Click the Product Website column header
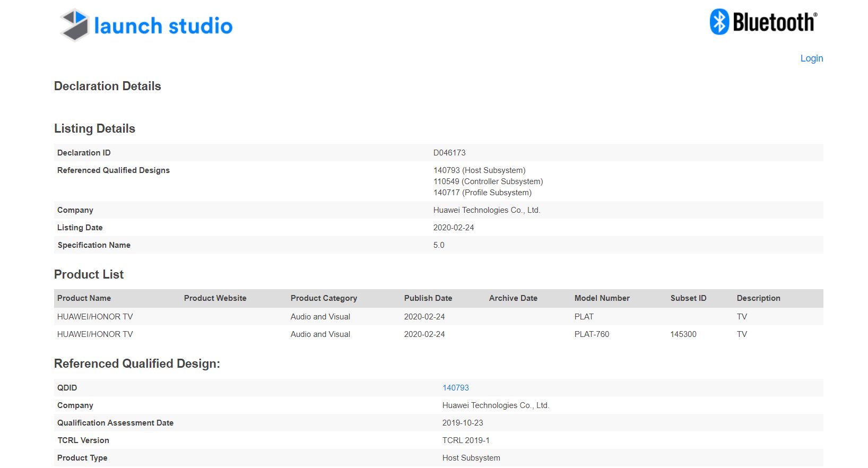The image size is (868, 468). [x=215, y=298]
